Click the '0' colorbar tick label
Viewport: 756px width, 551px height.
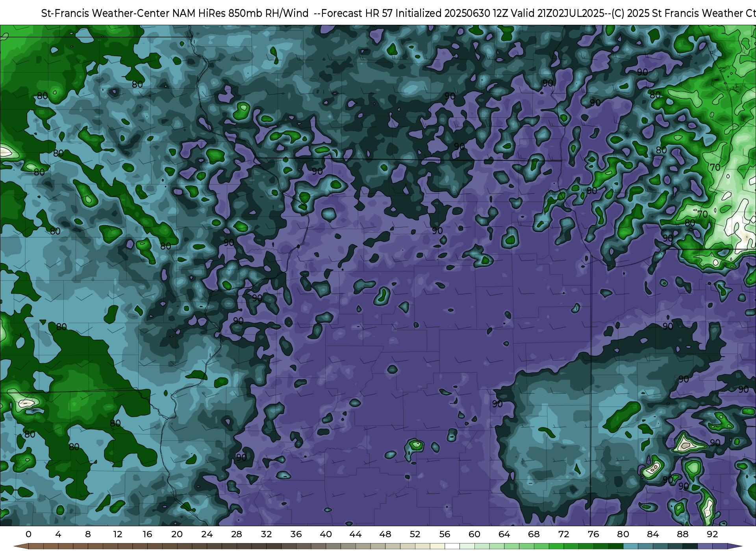28,534
